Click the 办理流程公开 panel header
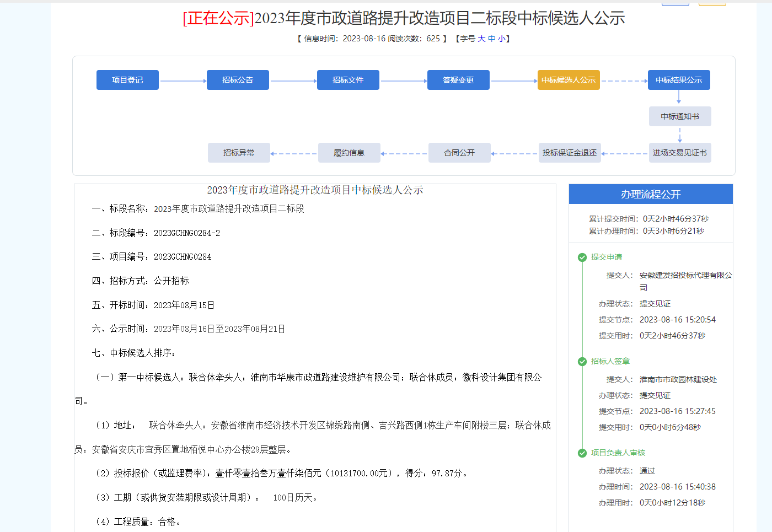This screenshot has height=532, width=772. coord(651,194)
